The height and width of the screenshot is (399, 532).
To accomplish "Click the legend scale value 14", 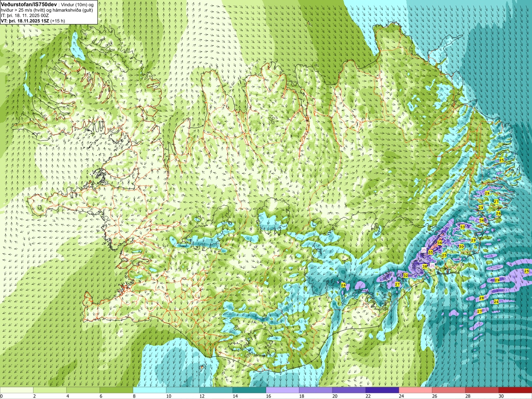I will click(235, 396).
